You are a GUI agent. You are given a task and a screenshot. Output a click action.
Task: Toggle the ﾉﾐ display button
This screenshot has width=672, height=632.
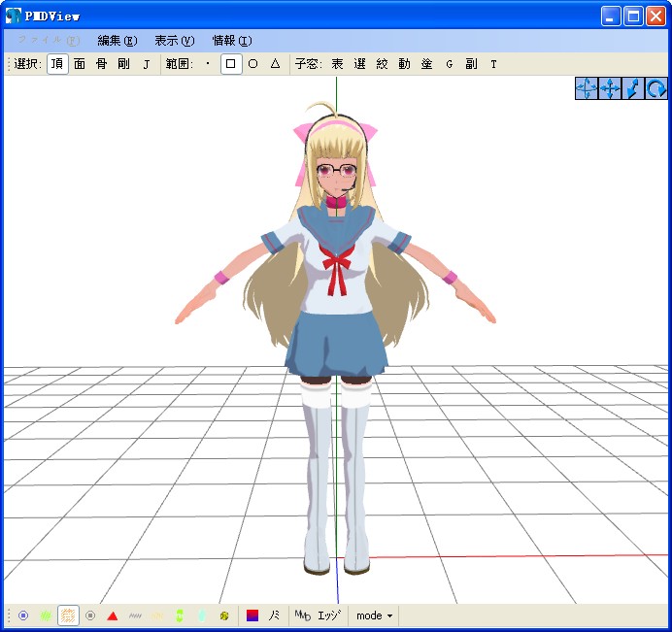pyautogui.click(x=274, y=615)
